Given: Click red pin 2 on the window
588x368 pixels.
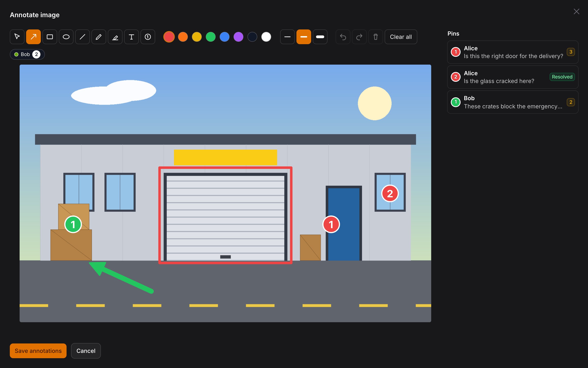Looking at the screenshot, I should (390, 194).
